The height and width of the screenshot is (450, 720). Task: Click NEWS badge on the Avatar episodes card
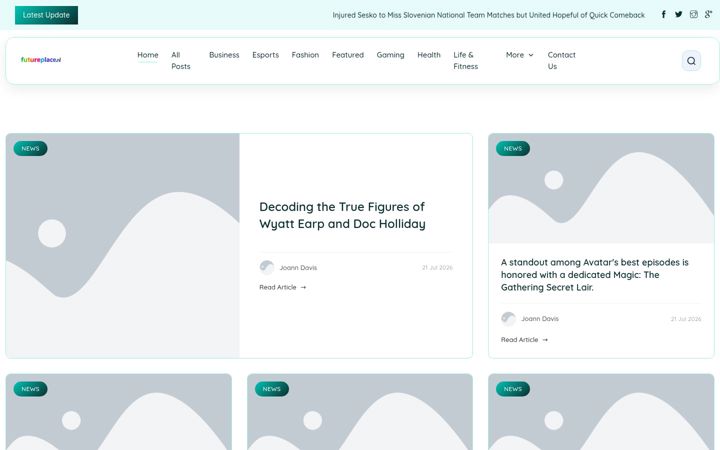tap(513, 148)
